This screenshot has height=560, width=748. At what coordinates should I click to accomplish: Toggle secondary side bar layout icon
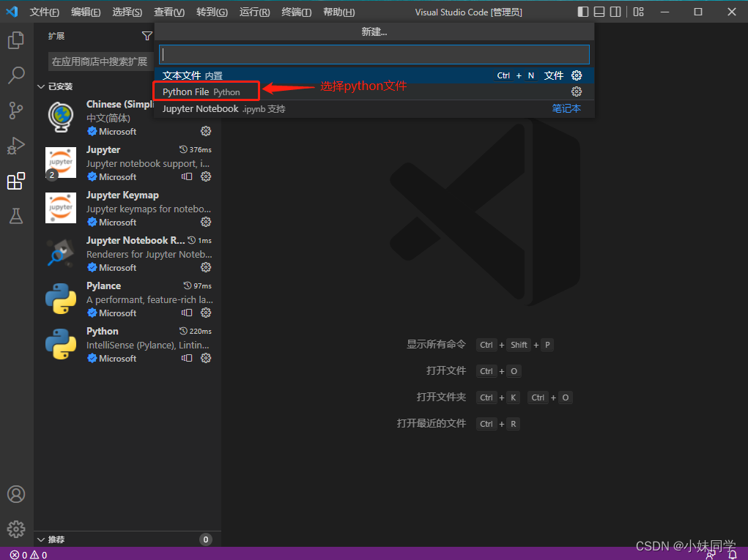coord(615,12)
